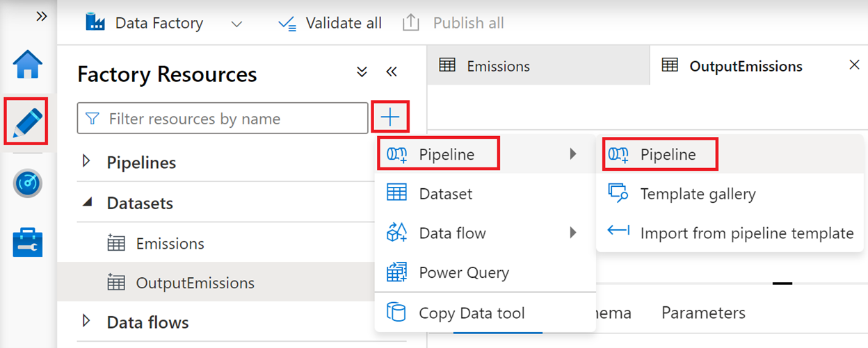
Task: Collapse the Factory Resources panel
Action: [x=391, y=72]
